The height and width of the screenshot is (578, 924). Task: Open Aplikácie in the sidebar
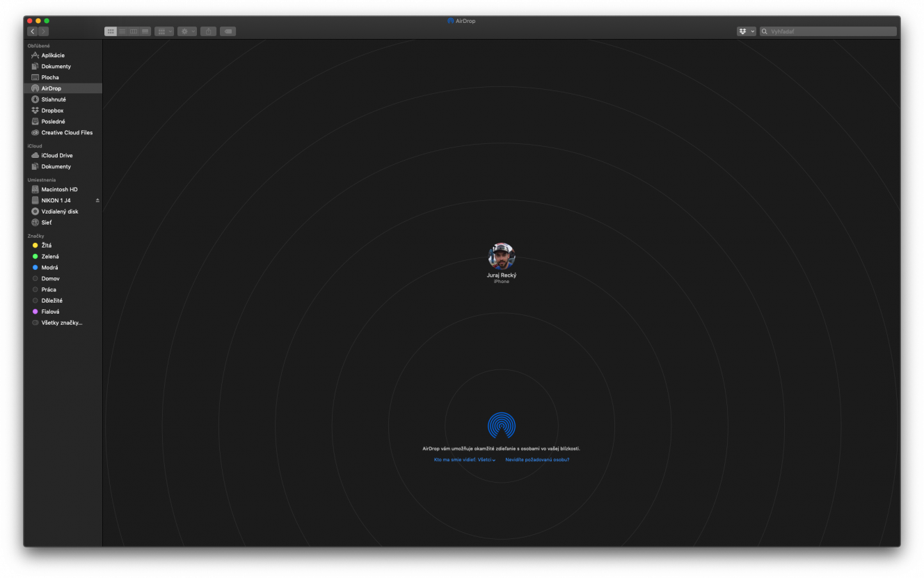pos(63,55)
